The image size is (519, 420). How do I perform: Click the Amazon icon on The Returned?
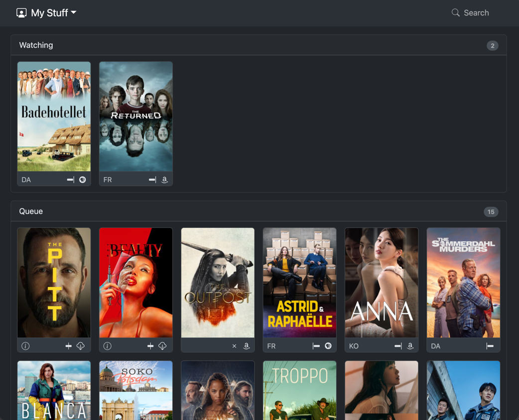pos(164,180)
